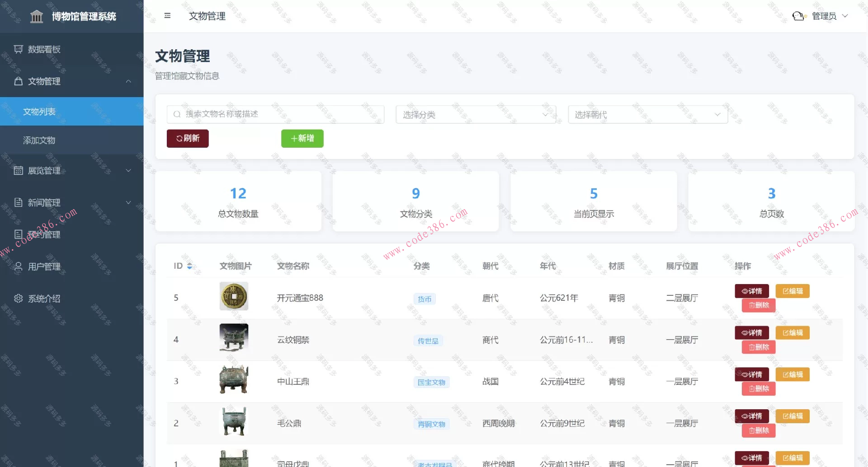Open 详情 for 开元通宝888 via eye icon
The image size is (868, 467).
[x=744, y=291]
